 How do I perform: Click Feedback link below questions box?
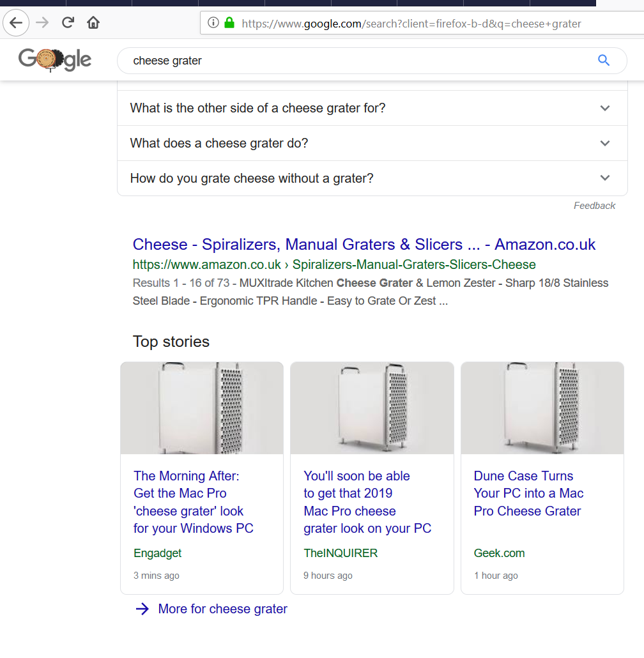coord(594,206)
